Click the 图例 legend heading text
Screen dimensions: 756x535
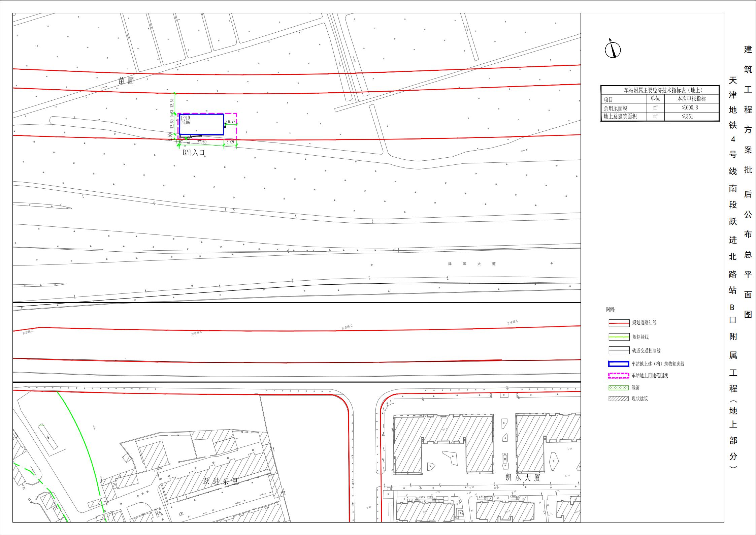[x=611, y=309]
